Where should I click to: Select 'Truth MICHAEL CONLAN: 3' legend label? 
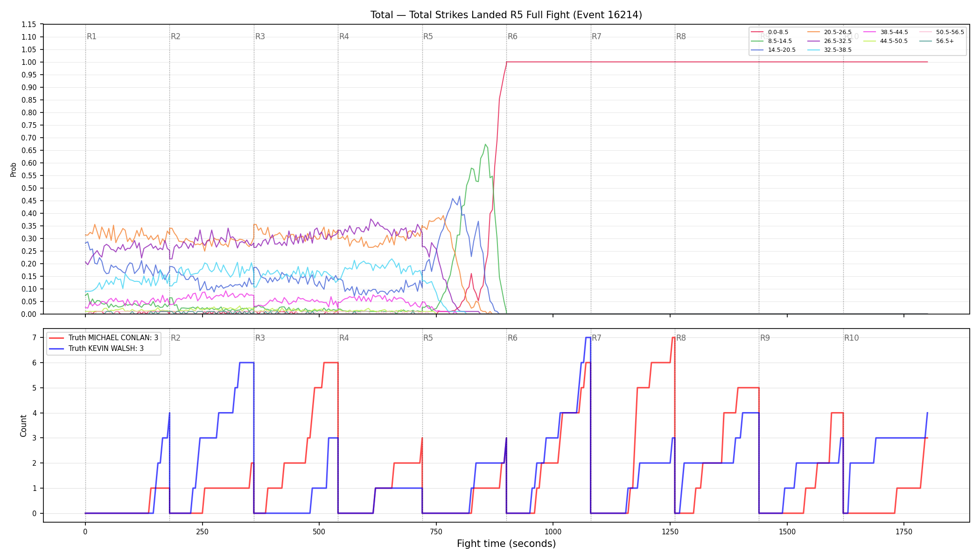coord(113,338)
